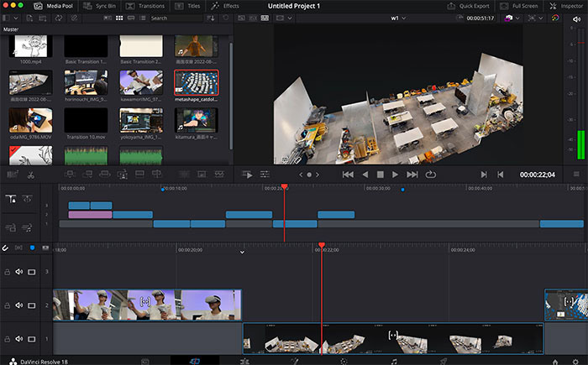Click the Place On Top icon
Image resolution: width=588 pixels, height=365 pixels.
click(140, 174)
